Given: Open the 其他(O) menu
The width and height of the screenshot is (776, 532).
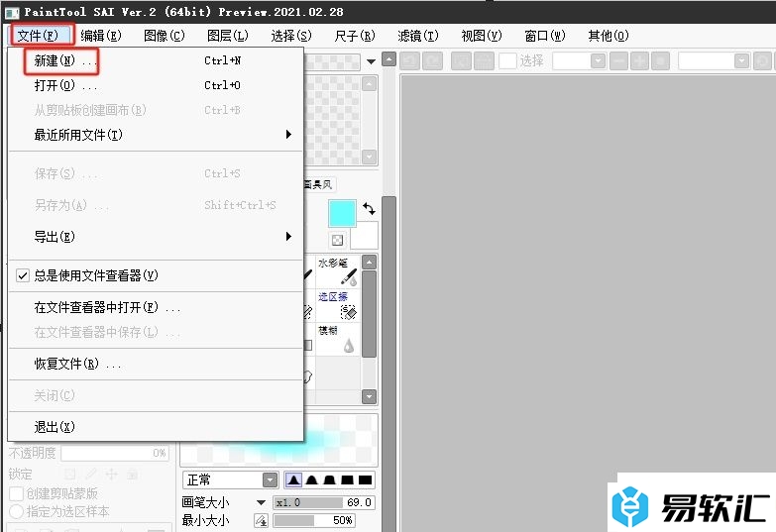Looking at the screenshot, I should click(609, 36).
